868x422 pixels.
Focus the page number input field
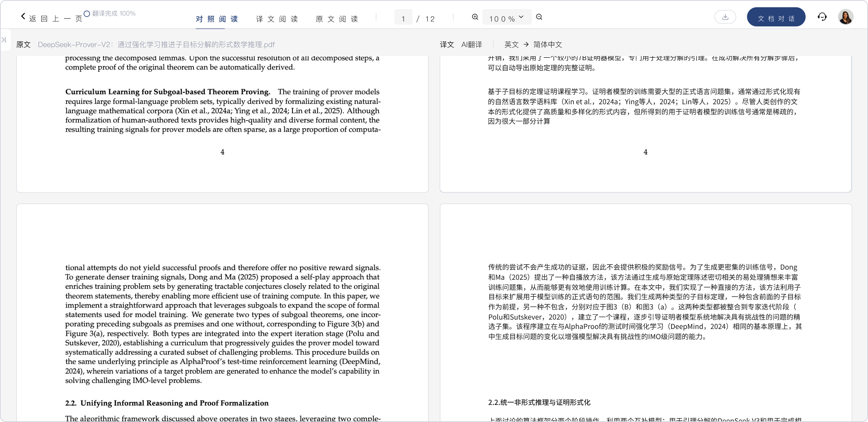(x=403, y=17)
